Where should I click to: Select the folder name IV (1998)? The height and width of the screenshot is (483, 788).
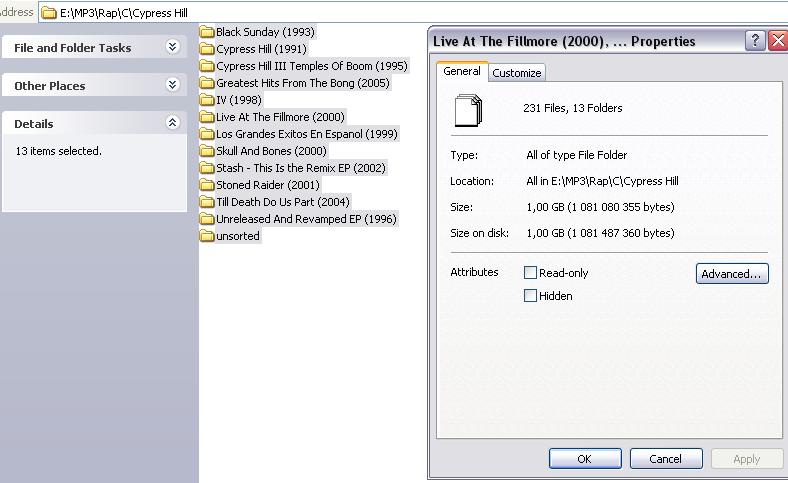point(239,100)
